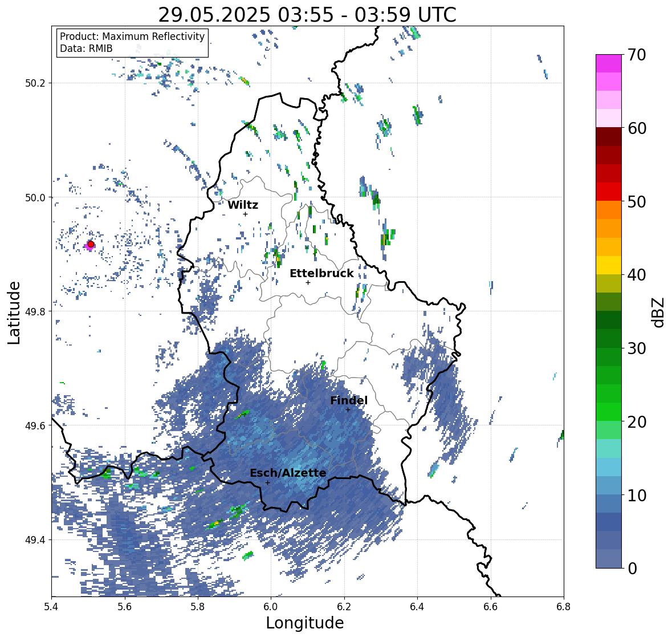Select the Wiltz map label
672x637 pixels.
click(243, 205)
